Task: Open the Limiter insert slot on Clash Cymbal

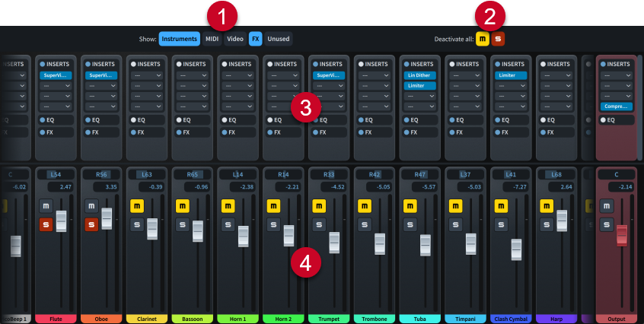Action: point(512,76)
